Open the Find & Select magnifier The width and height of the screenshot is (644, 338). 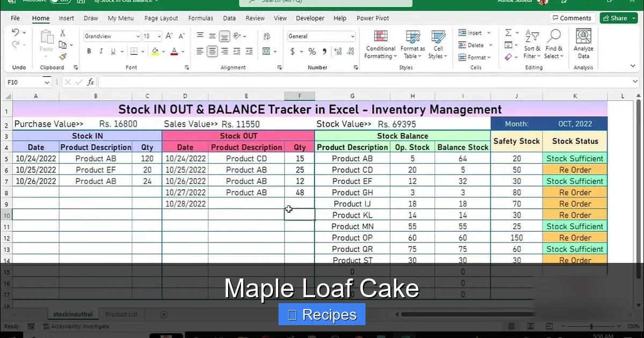click(x=553, y=45)
